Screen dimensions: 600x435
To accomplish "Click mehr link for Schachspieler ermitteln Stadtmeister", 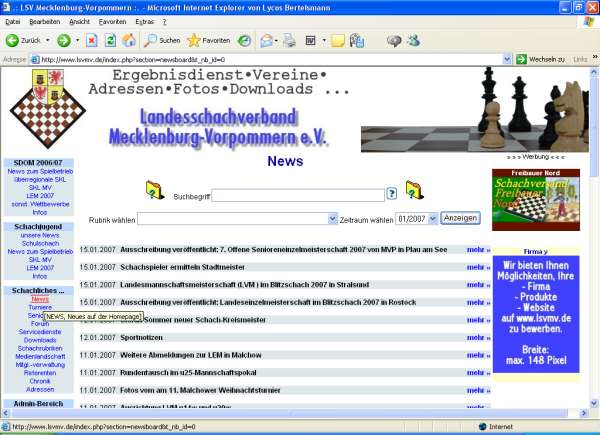I will point(478,268).
